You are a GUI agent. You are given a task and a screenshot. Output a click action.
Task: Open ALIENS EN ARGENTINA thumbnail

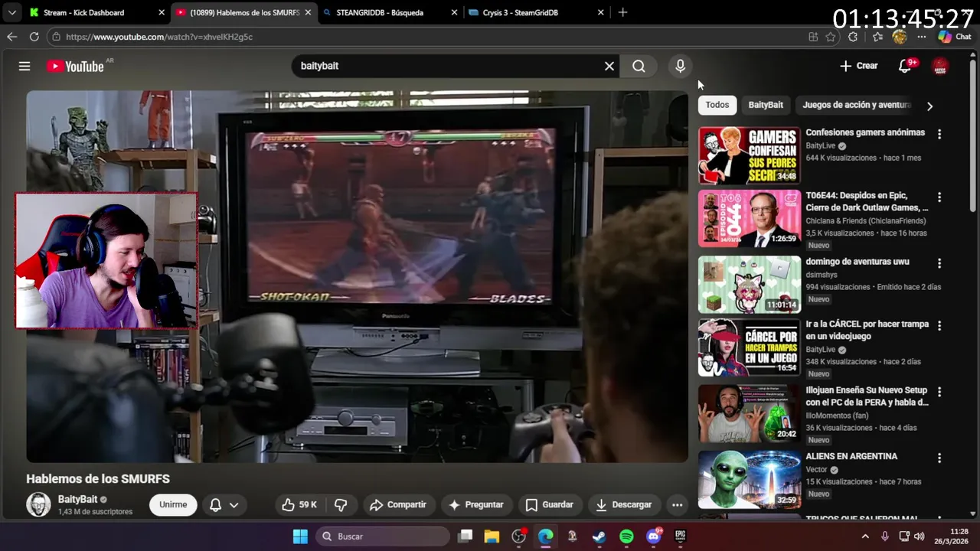click(x=750, y=479)
